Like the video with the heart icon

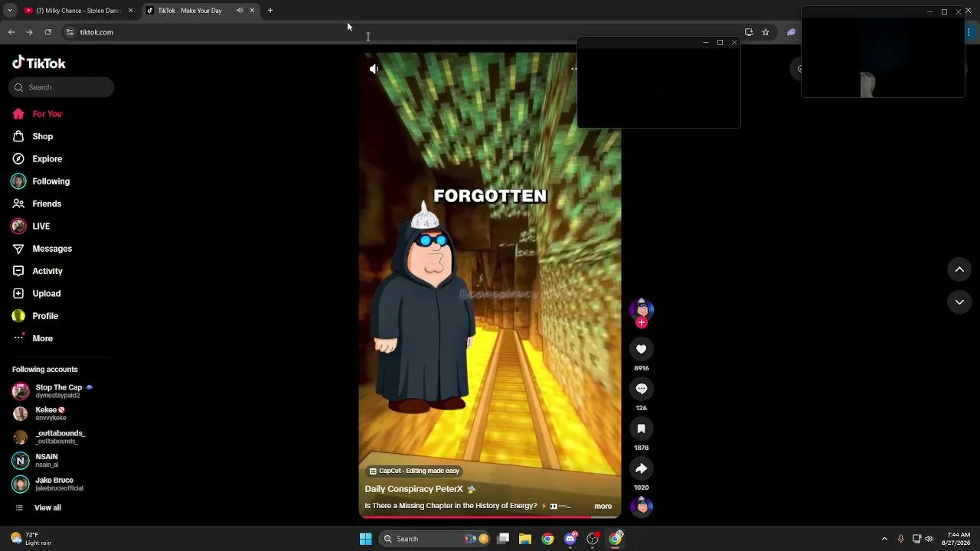[x=642, y=349]
